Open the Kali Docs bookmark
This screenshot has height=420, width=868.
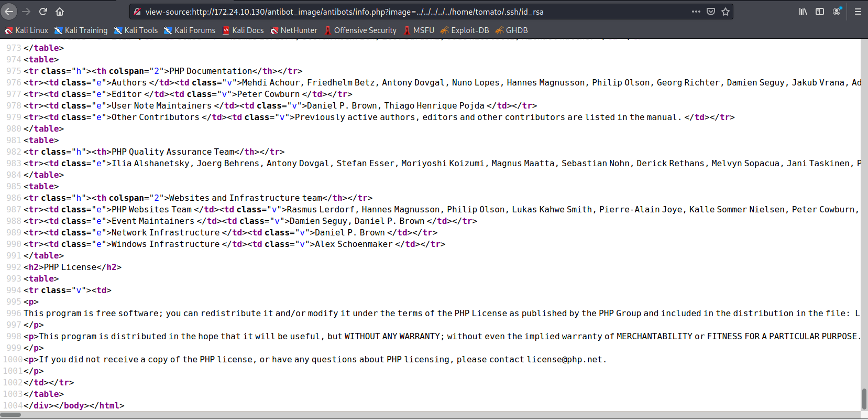coord(243,30)
